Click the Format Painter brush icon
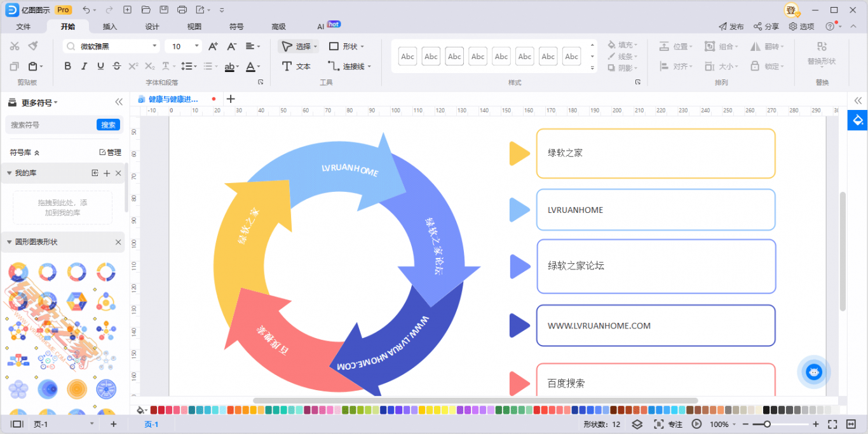The width and height of the screenshot is (868, 434). point(33,46)
